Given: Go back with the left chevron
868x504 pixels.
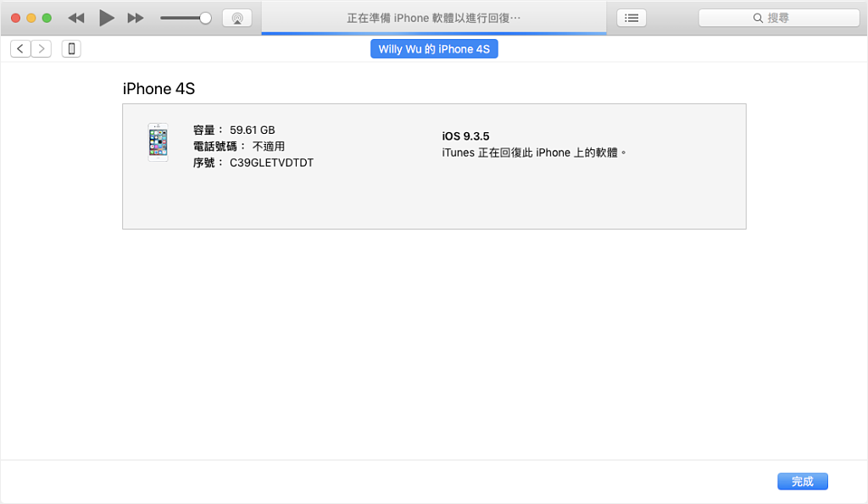Looking at the screenshot, I should (20, 48).
